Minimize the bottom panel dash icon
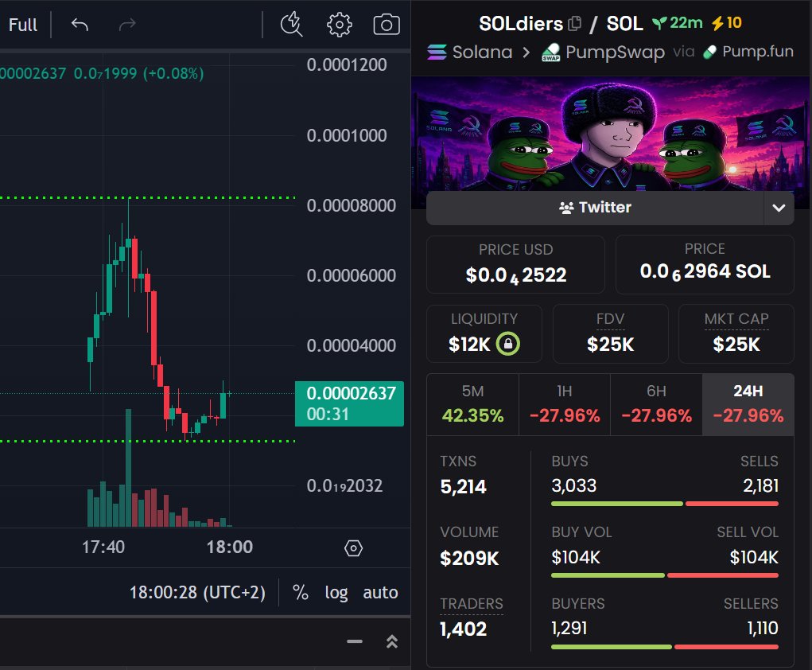Viewport: 812px width, 670px height. [355, 641]
